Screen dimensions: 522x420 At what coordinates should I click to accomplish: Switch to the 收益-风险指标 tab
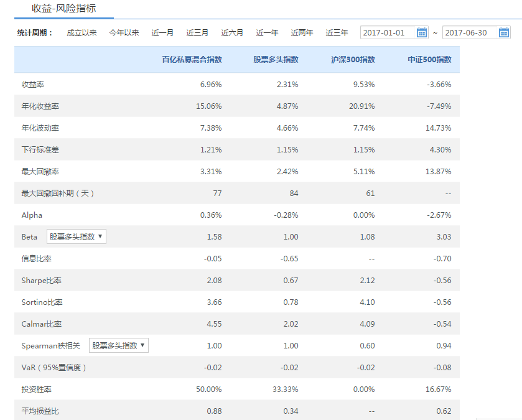point(64,9)
